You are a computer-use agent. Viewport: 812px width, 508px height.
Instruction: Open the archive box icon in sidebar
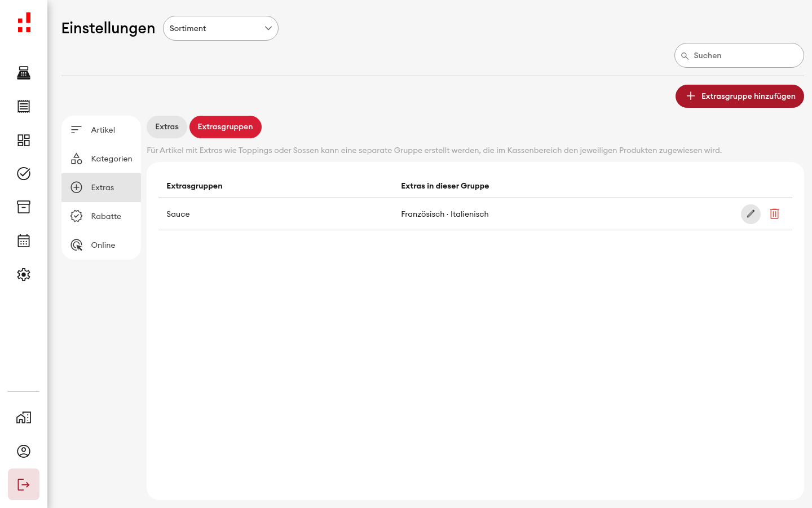coord(24,207)
